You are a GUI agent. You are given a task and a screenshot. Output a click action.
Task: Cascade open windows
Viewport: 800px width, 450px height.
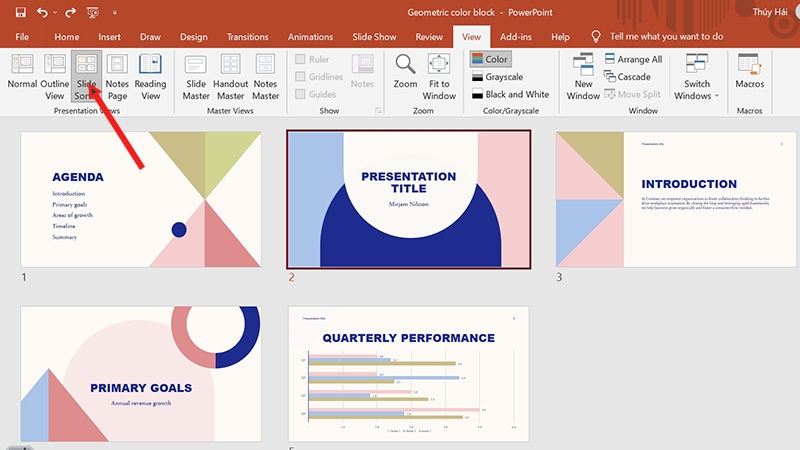point(628,77)
